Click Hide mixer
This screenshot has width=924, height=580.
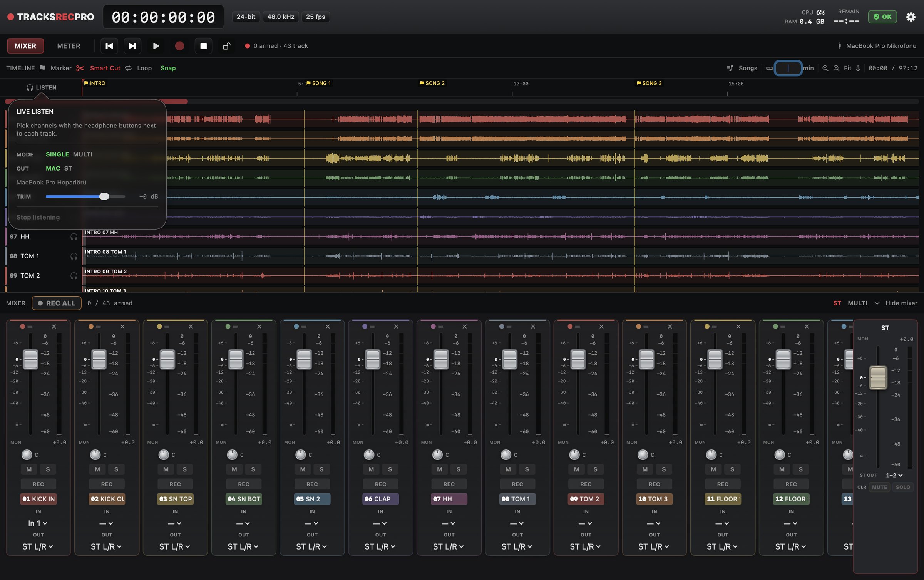901,303
